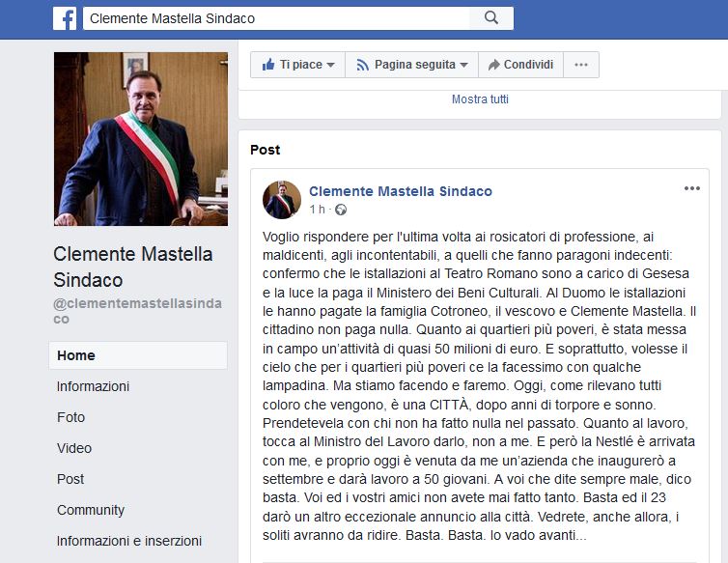
Task: Click the globe privacy icon on post
Action: click(x=341, y=210)
